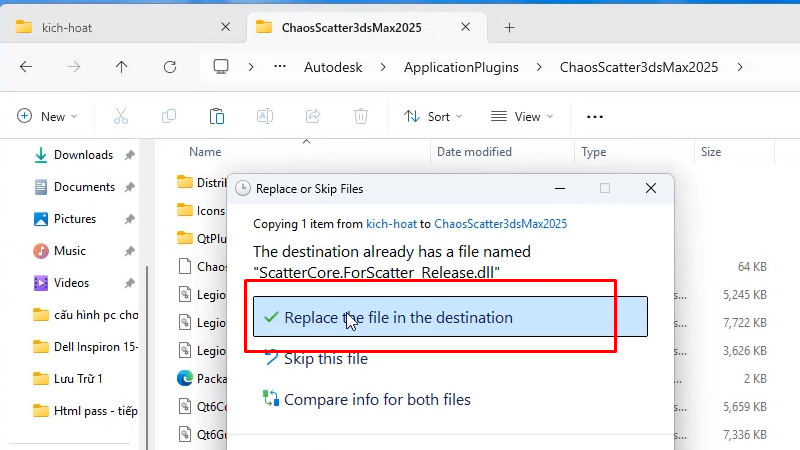Open the Html pass sidebar folder

pyautogui.click(x=85, y=411)
